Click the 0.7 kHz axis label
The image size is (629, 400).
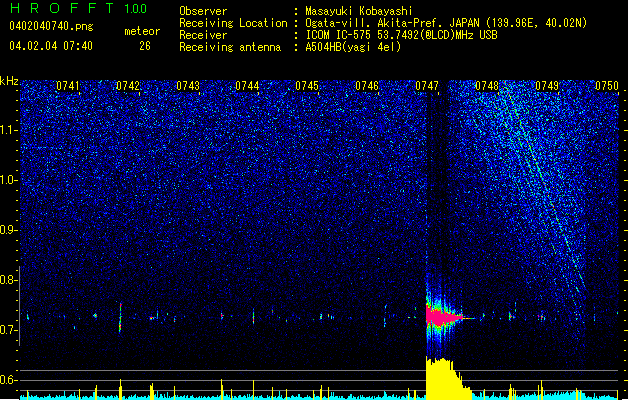click(9, 330)
